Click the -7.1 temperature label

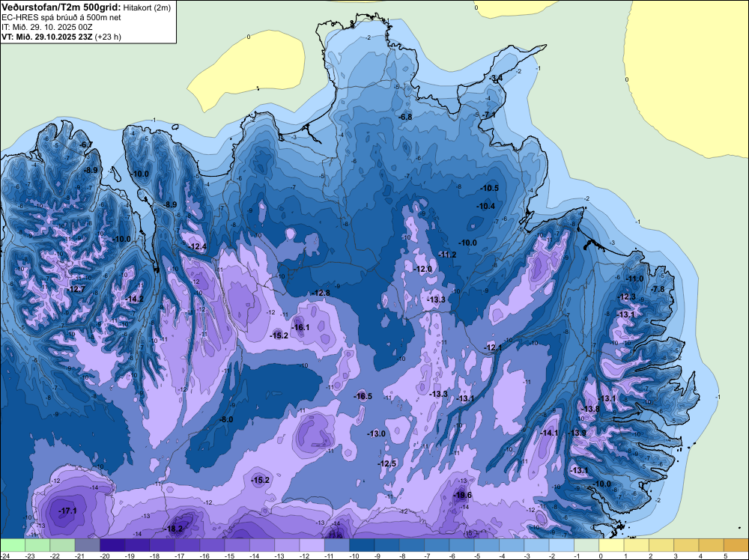point(489,115)
